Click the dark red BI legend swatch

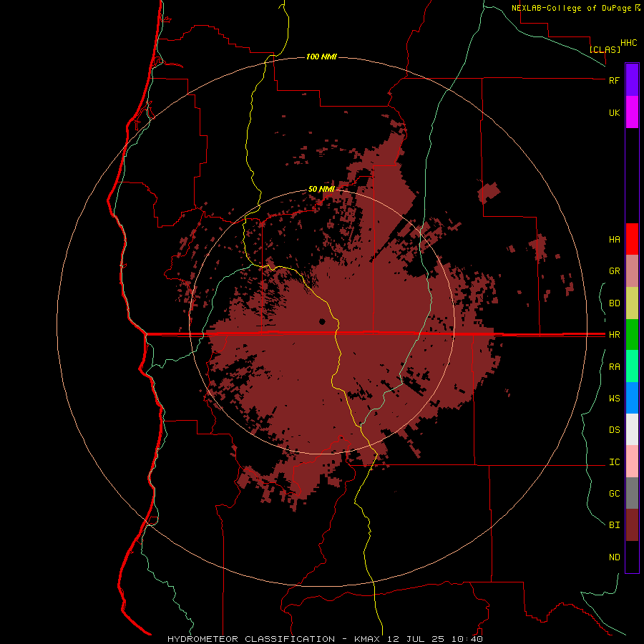[x=632, y=525]
